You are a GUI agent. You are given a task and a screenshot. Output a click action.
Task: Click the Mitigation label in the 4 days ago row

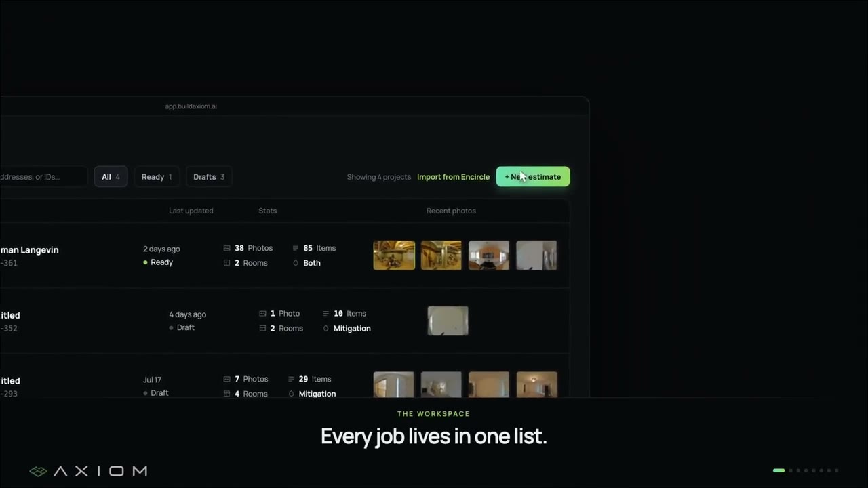352,329
